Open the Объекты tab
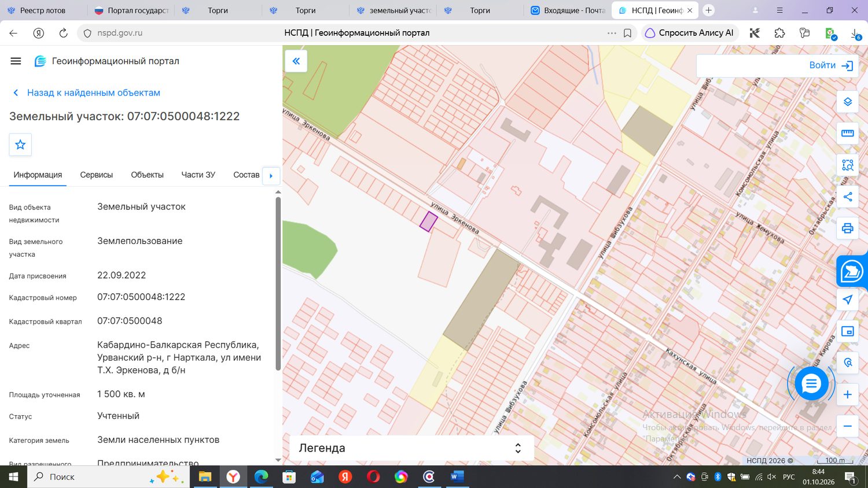Viewport: 868px width, 488px height. click(147, 175)
